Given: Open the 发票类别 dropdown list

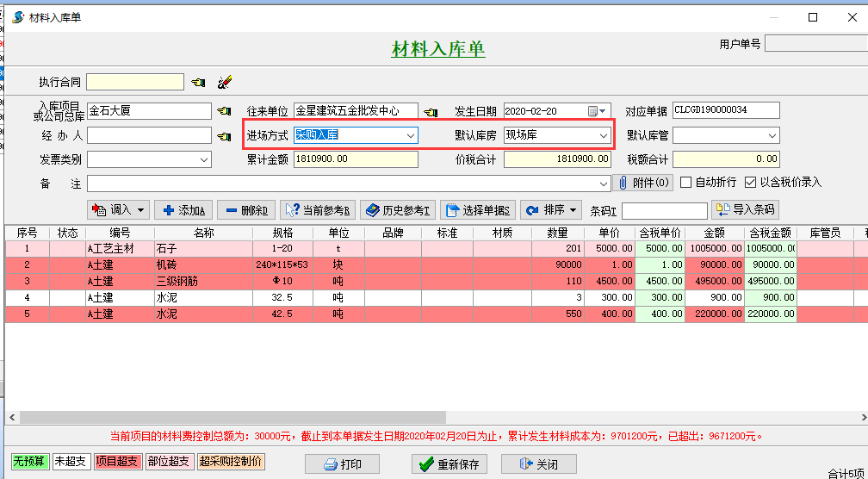Looking at the screenshot, I should (x=204, y=159).
